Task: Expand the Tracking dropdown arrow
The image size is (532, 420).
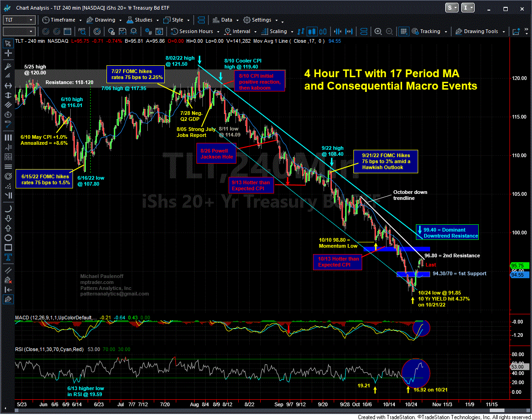Action: coord(446,32)
